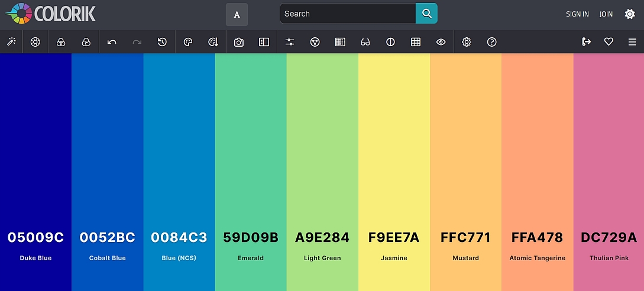The height and width of the screenshot is (291, 644).
Task: Redo the palette change
Action: (x=137, y=42)
